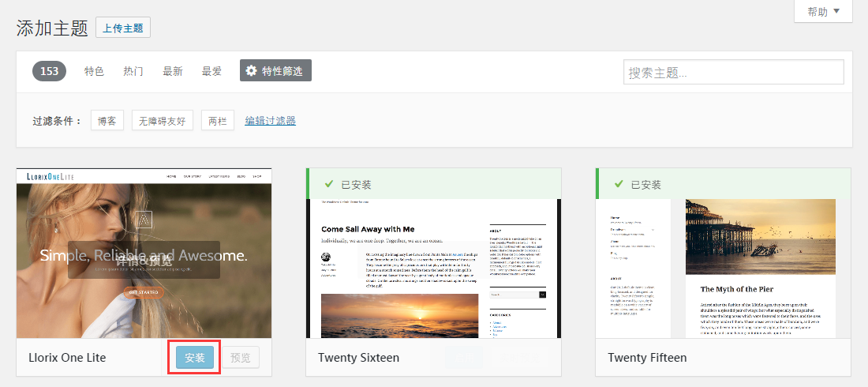Open the Twenty Fifteen theme screenshot
This screenshot has height=387, width=868.
[723, 269]
